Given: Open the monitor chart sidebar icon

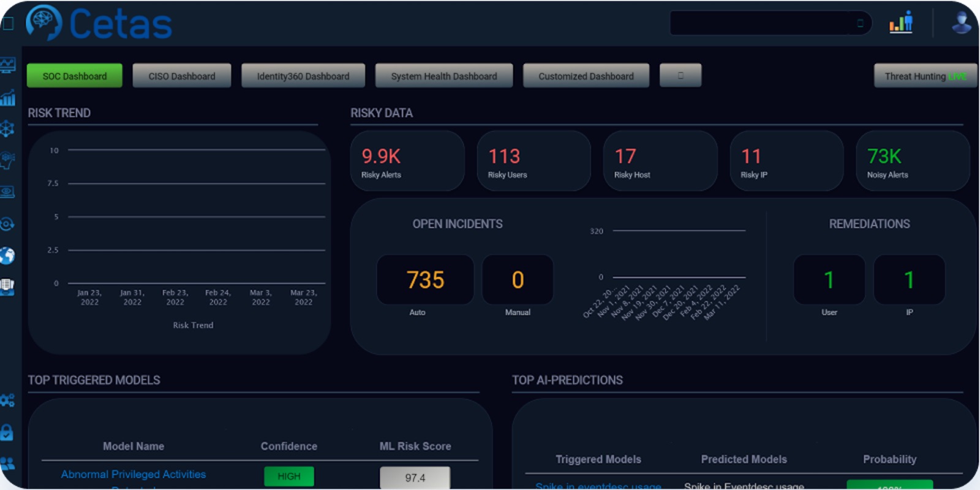Looking at the screenshot, I should pyautogui.click(x=7, y=64).
